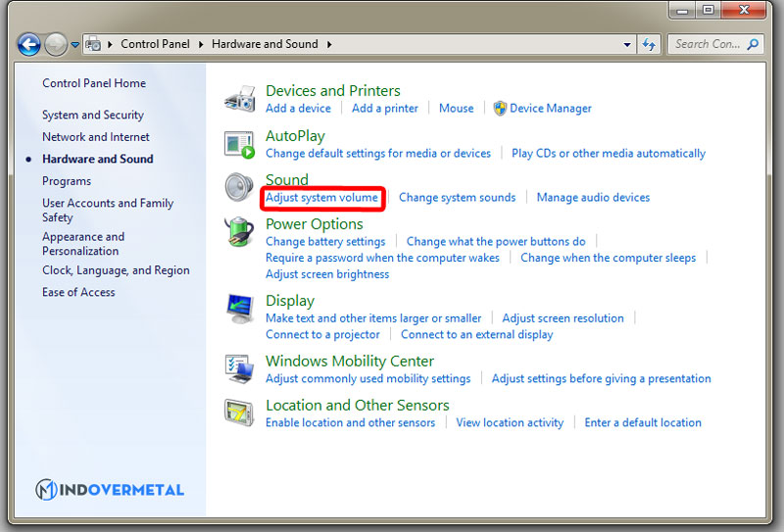Click Change when the computer sleeps

point(608,258)
